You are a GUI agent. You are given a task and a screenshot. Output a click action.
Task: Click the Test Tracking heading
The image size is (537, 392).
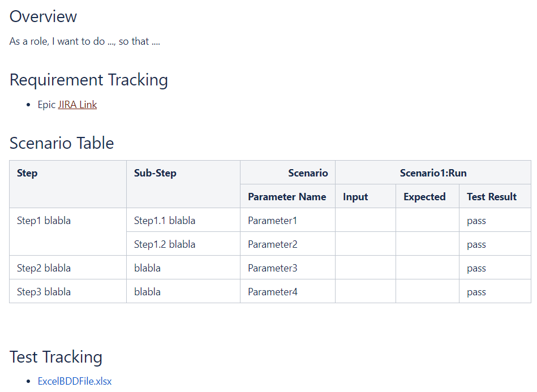tap(56, 357)
